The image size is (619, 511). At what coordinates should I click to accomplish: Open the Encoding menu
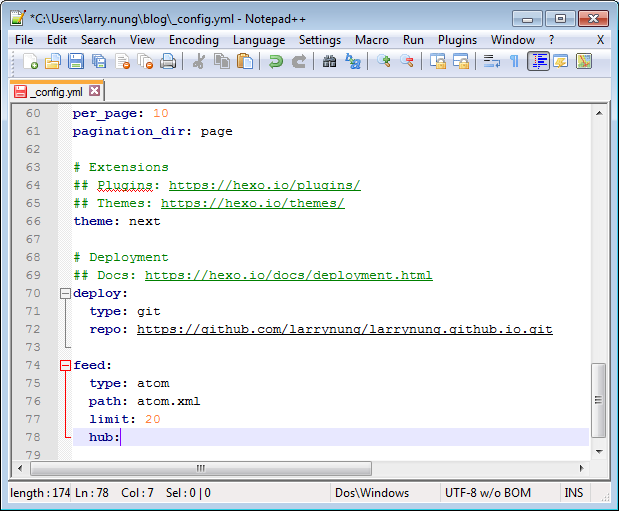coord(193,40)
